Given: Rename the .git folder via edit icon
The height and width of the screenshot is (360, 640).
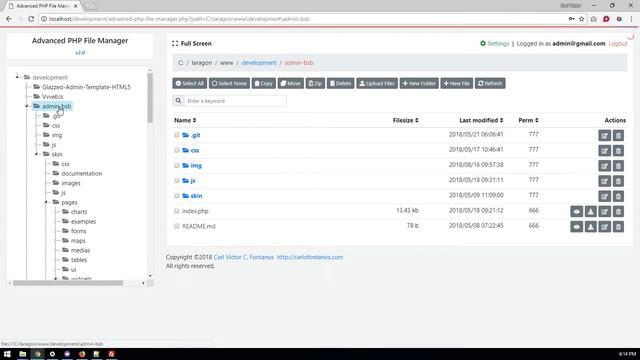Looking at the screenshot, I should [x=604, y=136].
